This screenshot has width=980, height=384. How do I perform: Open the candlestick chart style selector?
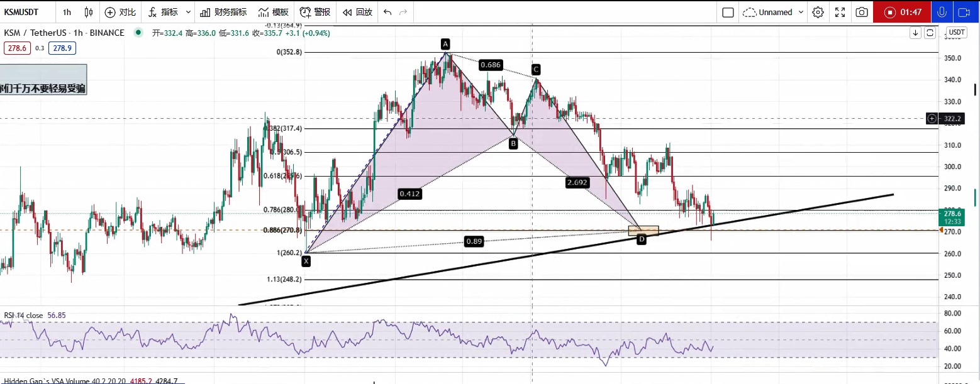[89, 12]
